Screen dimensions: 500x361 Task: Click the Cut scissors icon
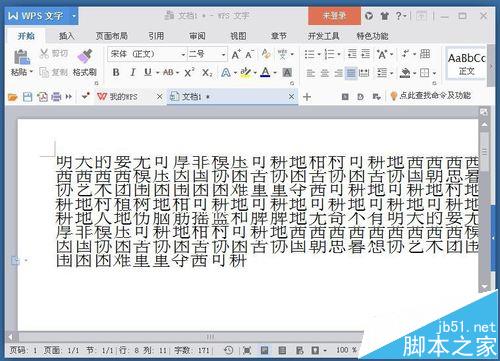[44, 53]
